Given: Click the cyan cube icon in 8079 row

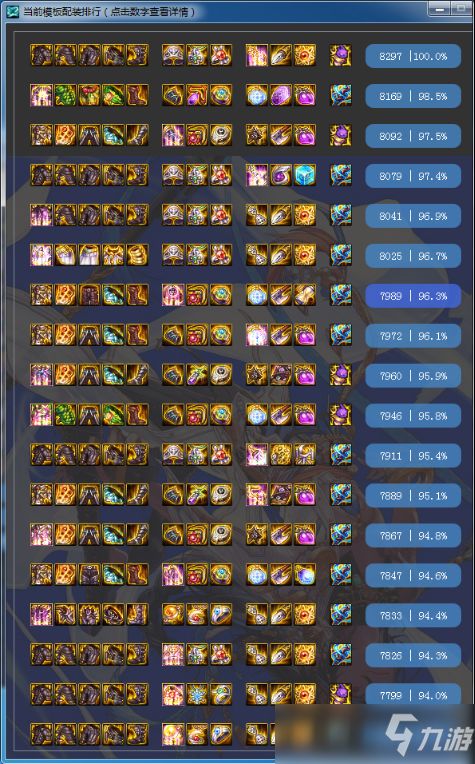Looking at the screenshot, I should [x=305, y=175].
